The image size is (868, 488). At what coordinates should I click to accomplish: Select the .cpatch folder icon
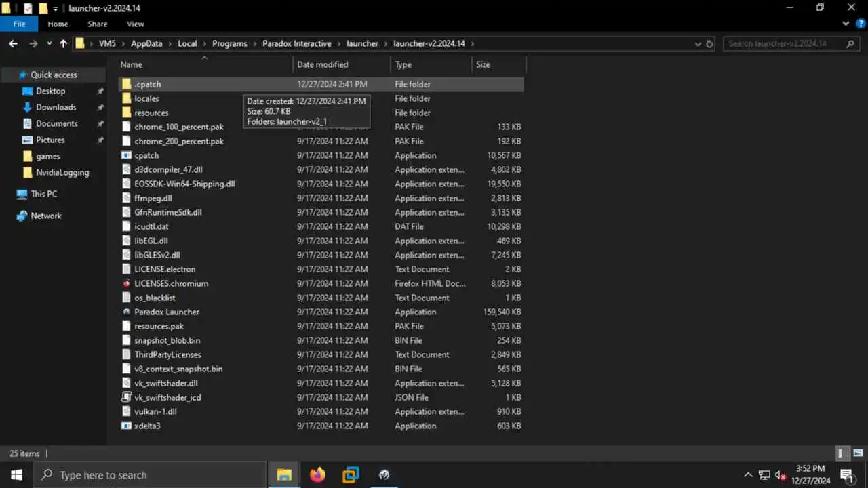click(127, 84)
